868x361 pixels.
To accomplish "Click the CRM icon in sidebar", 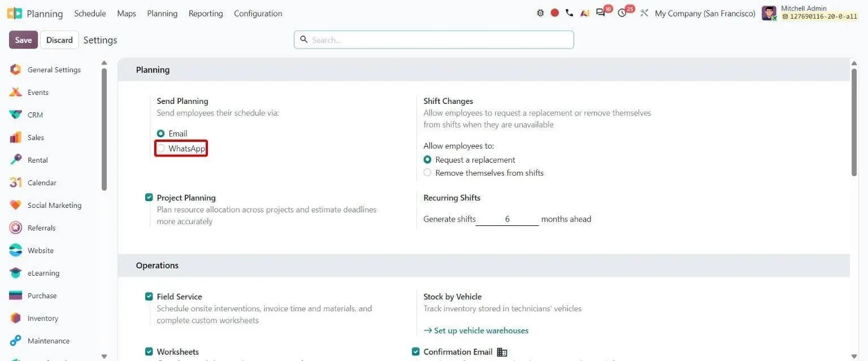I will [16, 115].
